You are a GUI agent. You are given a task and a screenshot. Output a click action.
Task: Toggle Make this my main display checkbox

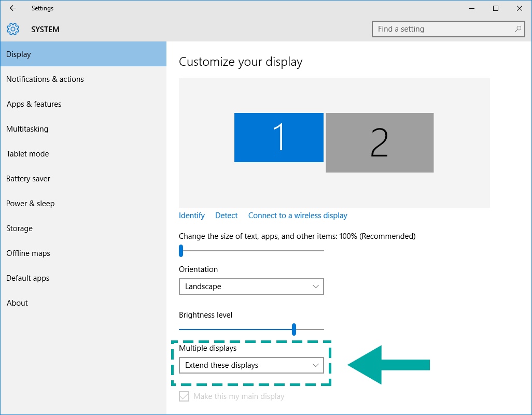coord(184,396)
